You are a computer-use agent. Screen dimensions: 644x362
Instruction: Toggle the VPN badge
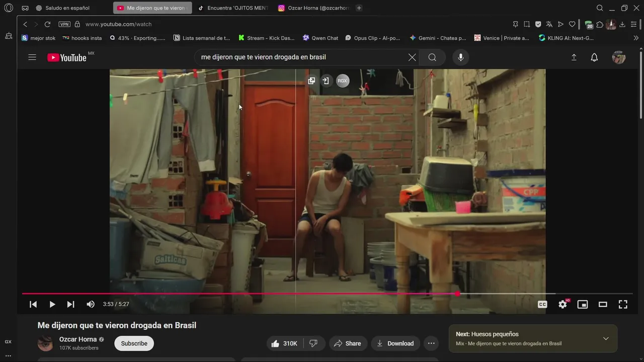[64, 24]
